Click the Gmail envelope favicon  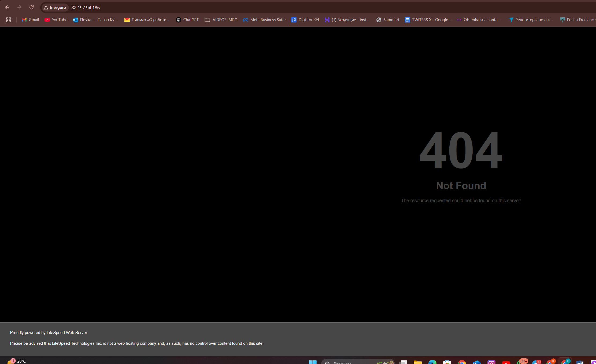click(24, 20)
